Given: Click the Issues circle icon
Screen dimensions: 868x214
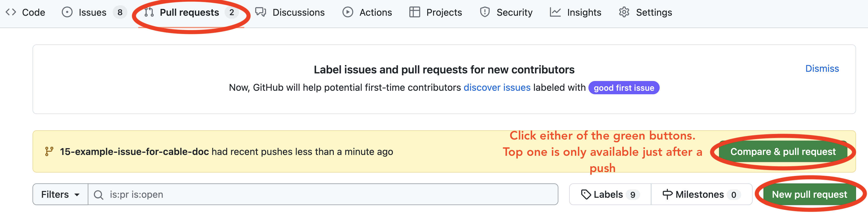Looking at the screenshot, I should (x=67, y=12).
